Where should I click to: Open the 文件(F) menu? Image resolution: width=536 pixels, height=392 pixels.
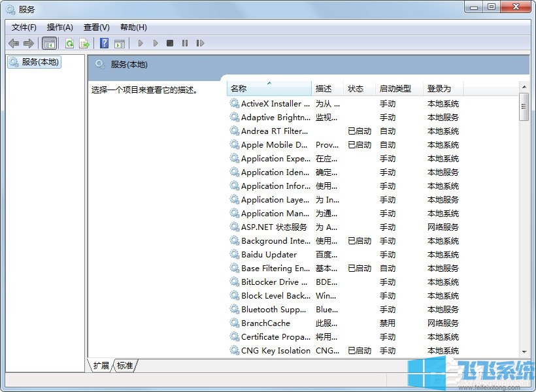[x=24, y=27]
